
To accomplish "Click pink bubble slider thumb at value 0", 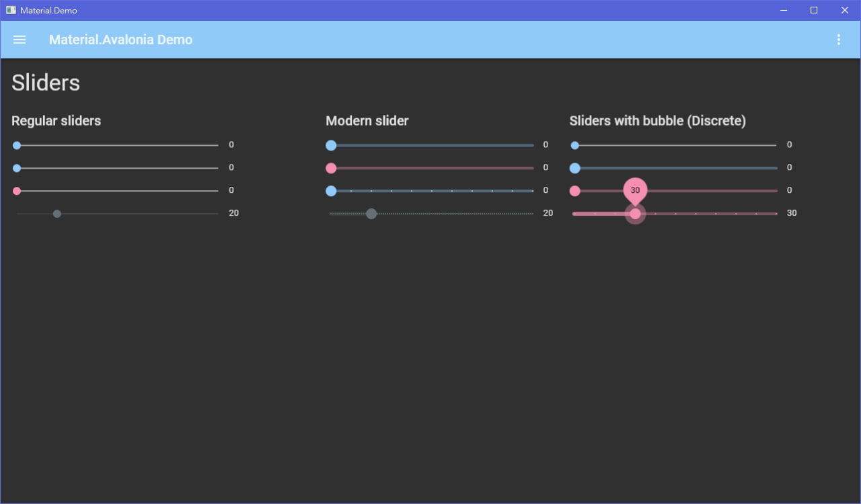I will (x=574, y=191).
